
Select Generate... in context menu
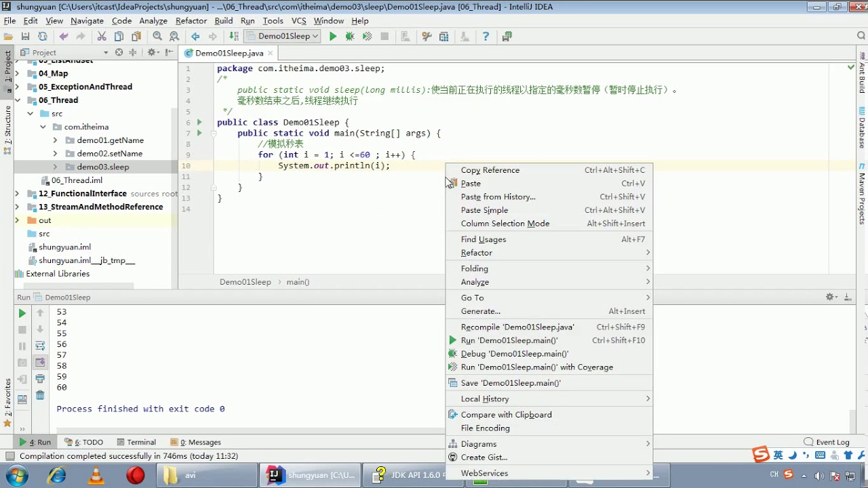pyautogui.click(x=549, y=311)
